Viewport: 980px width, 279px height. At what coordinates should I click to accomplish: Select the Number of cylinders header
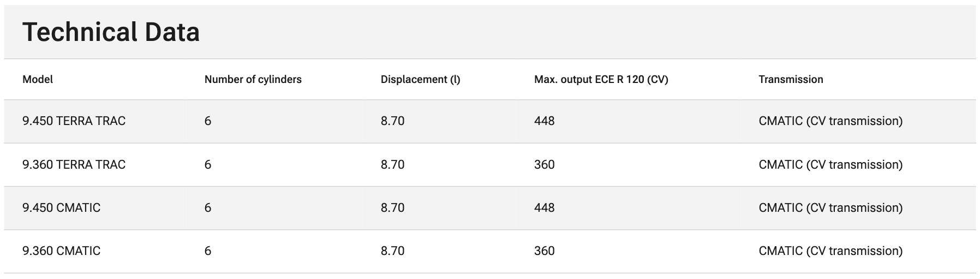(x=253, y=80)
